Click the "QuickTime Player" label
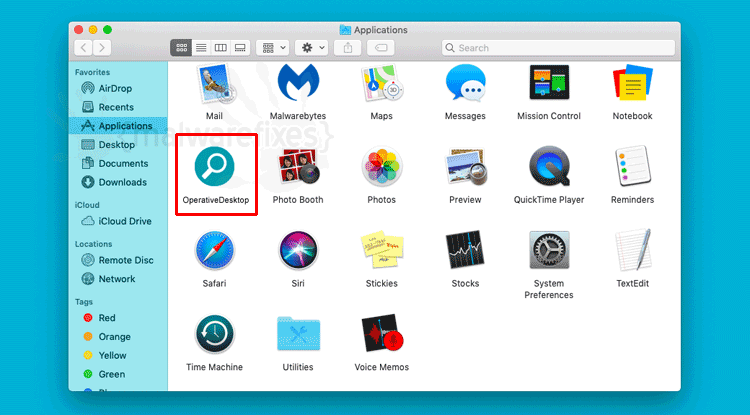750x415 pixels. pos(549,200)
